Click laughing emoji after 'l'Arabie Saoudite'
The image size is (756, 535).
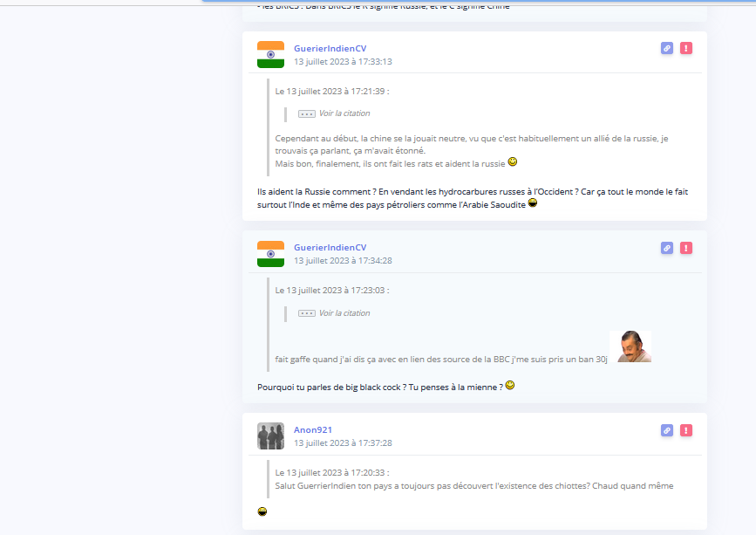tap(533, 202)
